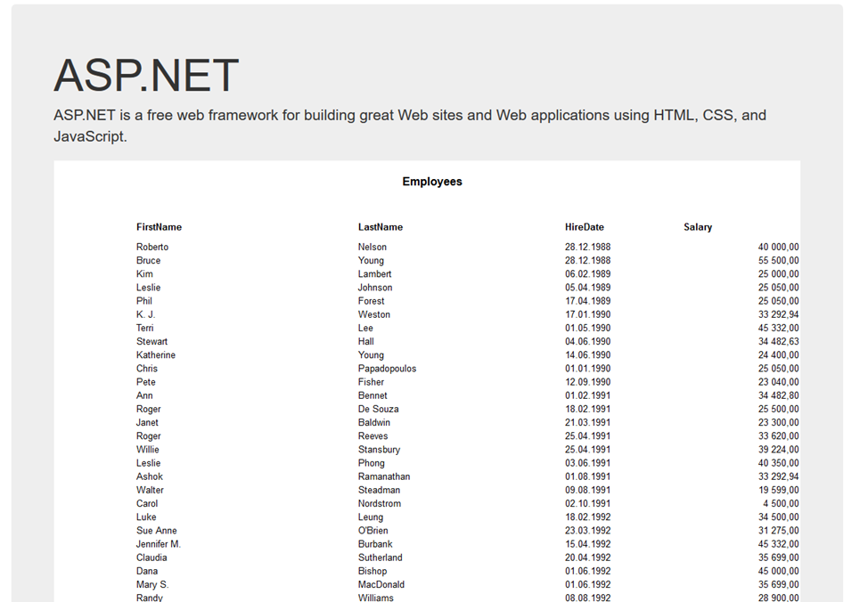Click first name Mary S.
This screenshot has width=868, height=602.
(152, 584)
